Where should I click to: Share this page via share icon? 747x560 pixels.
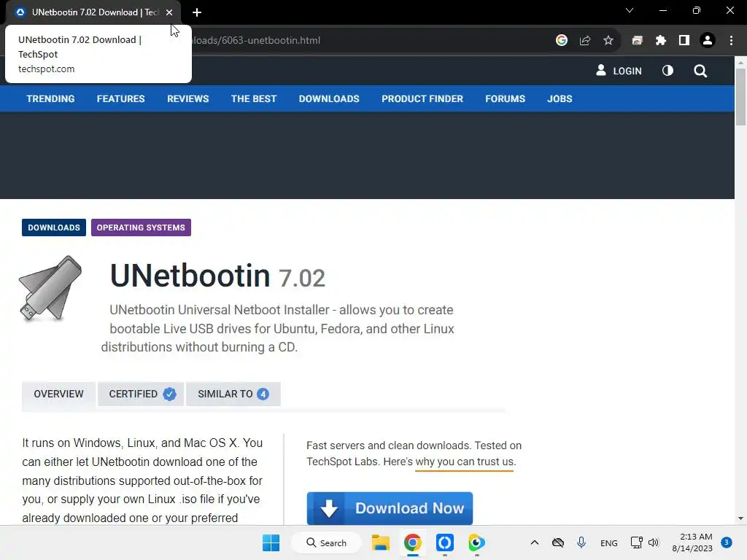coord(585,41)
